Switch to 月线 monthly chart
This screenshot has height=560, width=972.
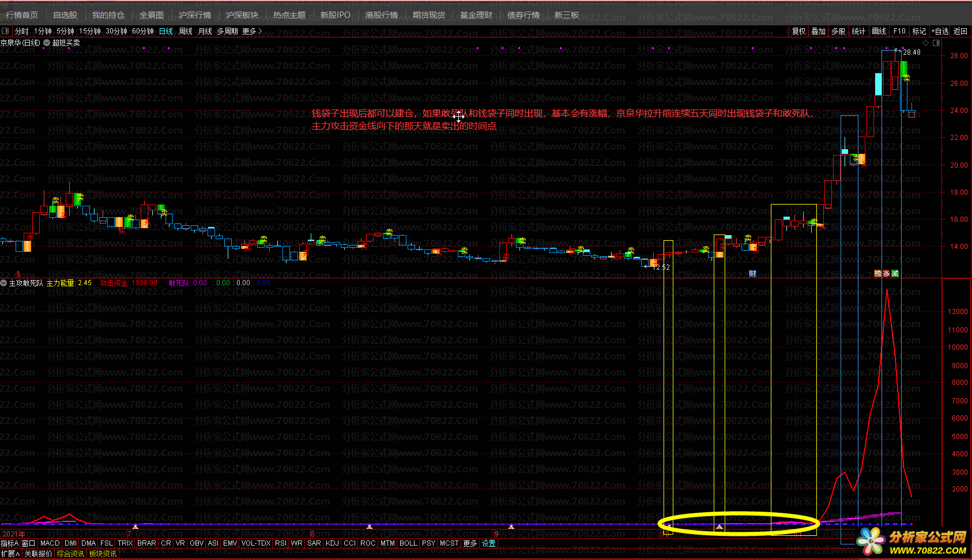(x=205, y=31)
